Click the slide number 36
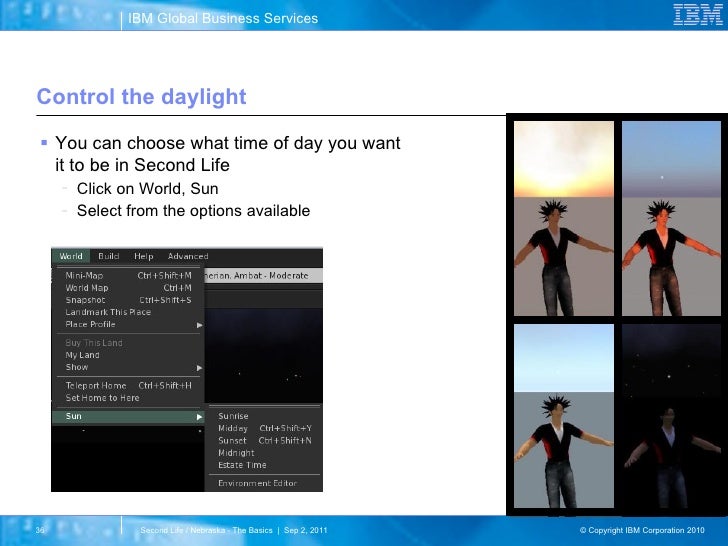This screenshot has height=546, width=728. click(x=40, y=530)
